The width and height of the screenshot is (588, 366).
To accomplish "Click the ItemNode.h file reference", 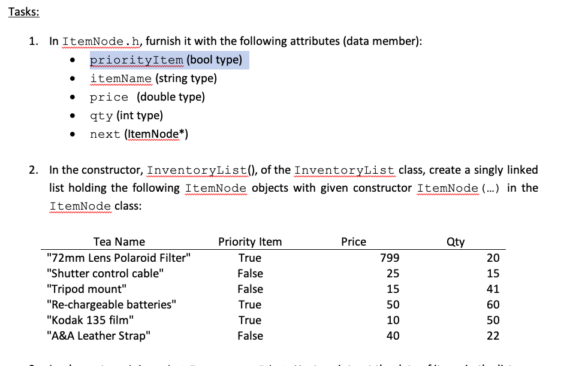I will click(x=99, y=41).
